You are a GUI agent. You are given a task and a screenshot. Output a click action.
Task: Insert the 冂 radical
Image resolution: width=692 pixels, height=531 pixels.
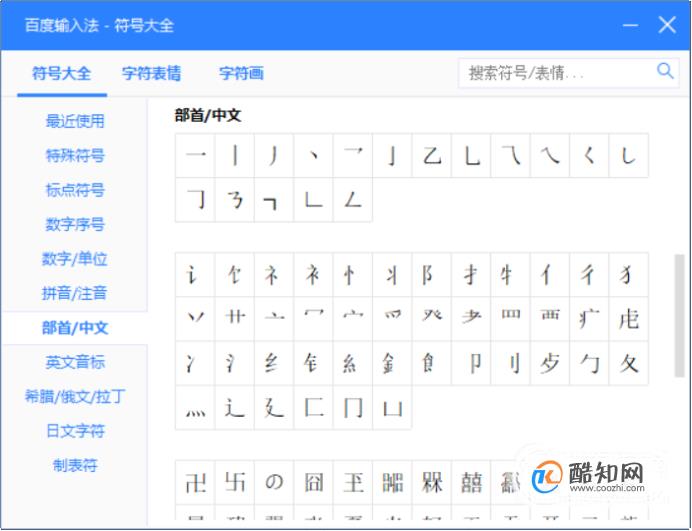[353, 407]
